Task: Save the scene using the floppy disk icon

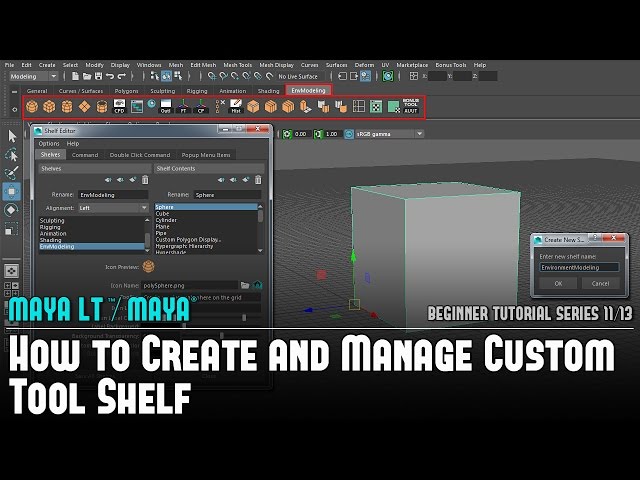Action: click(x=98, y=76)
